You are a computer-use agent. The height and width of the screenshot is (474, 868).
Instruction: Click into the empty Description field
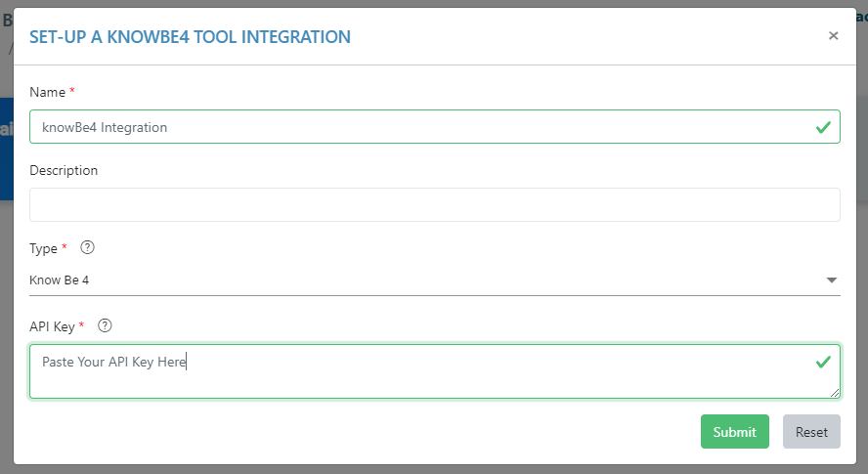coord(434,205)
